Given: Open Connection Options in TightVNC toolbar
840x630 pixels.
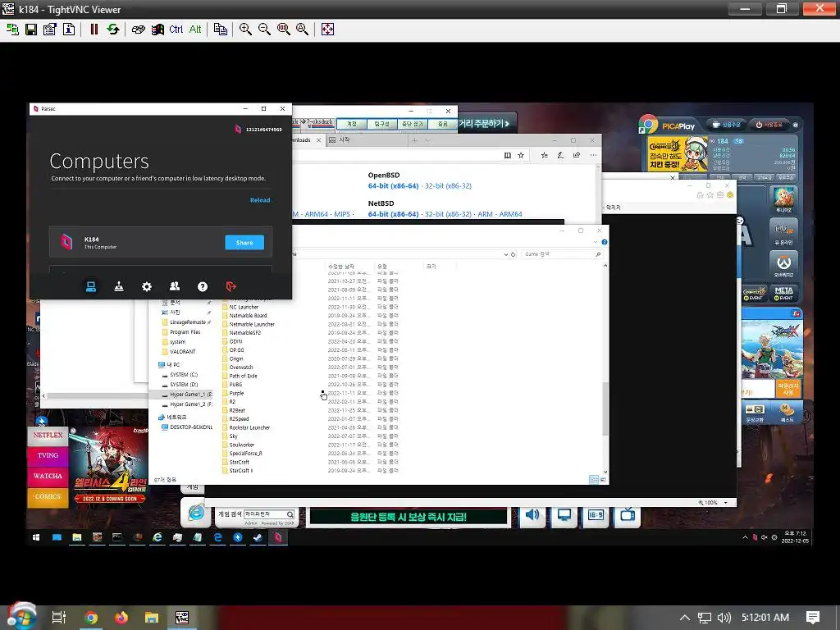Looking at the screenshot, I should coord(50,29).
